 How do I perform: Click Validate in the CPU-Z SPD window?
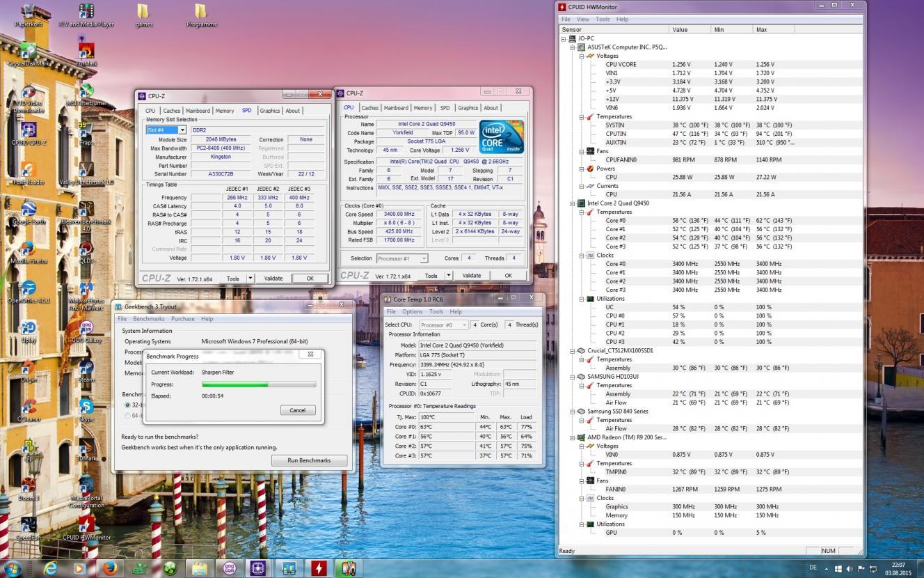pyautogui.click(x=273, y=279)
